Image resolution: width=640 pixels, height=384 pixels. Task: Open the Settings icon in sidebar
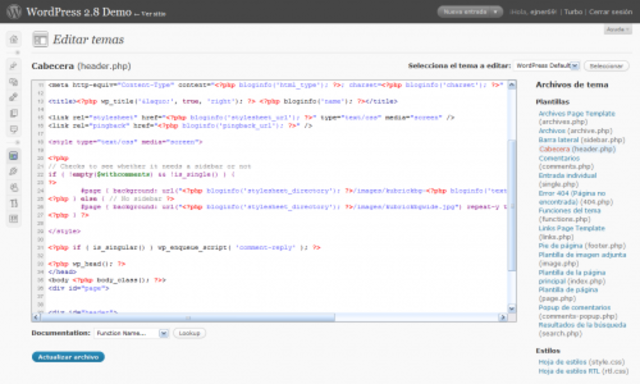[x=14, y=219]
